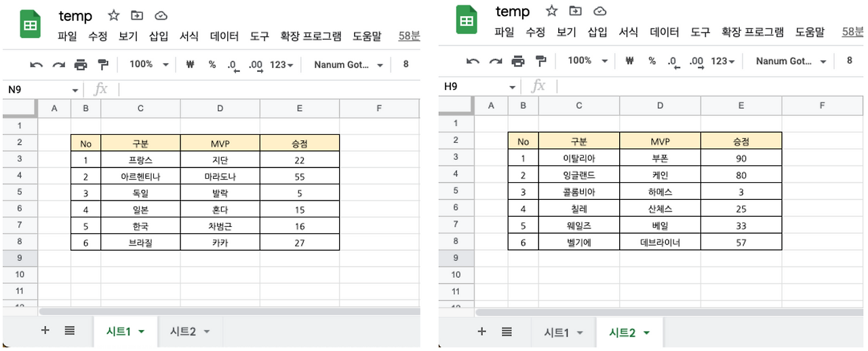Redo action in left window
Screen dimensions: 868x351
59,65
